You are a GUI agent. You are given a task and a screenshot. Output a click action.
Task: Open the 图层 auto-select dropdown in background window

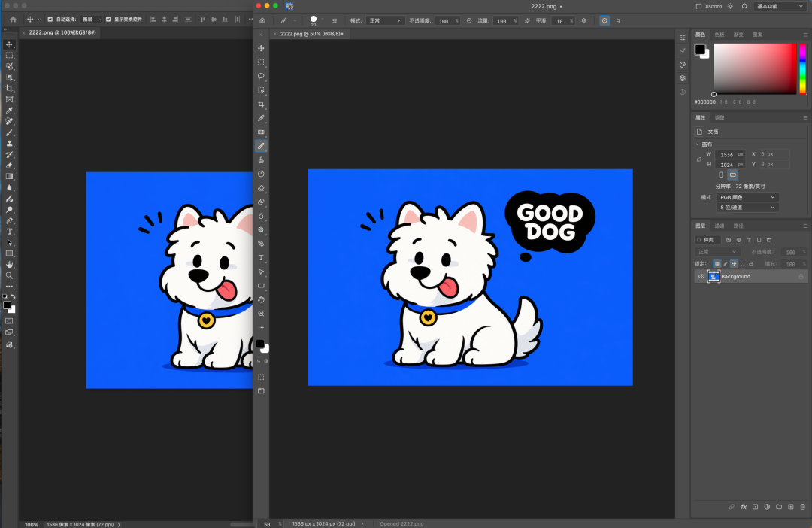point(91,19)
